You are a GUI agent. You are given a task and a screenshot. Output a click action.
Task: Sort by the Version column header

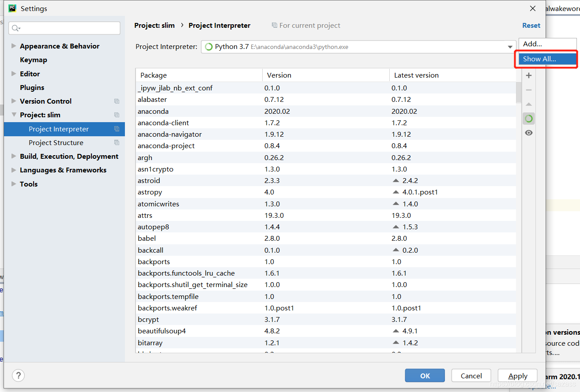point(326,75)
